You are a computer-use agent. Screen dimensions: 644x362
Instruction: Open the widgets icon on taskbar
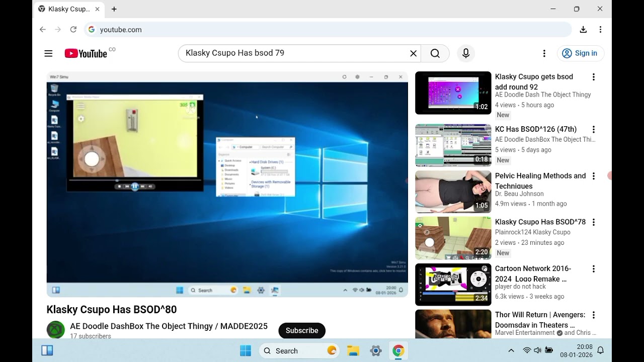[x=47, y=350]
